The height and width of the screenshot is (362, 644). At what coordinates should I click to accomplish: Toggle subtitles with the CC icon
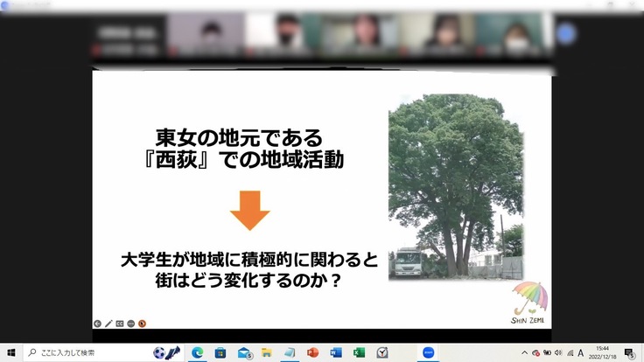pyautogui.click(x=120, y=323)
